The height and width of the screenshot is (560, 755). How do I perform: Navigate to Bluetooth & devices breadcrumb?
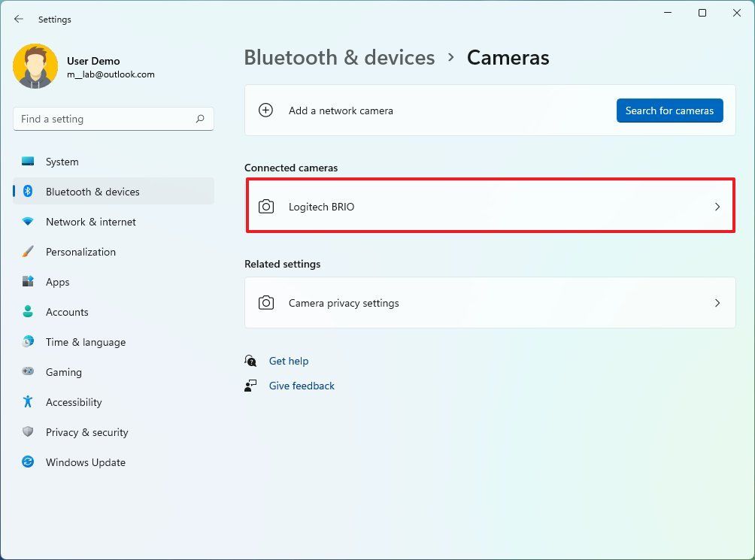(x=339, y=57)
